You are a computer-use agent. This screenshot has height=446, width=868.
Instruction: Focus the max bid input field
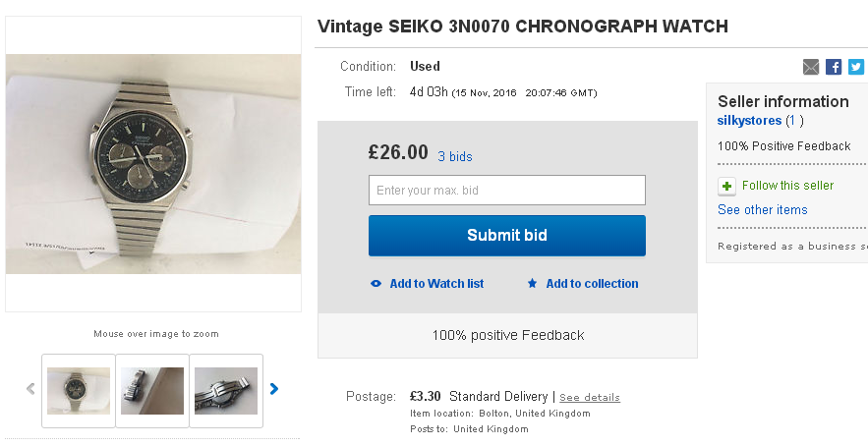pos(506,190)
